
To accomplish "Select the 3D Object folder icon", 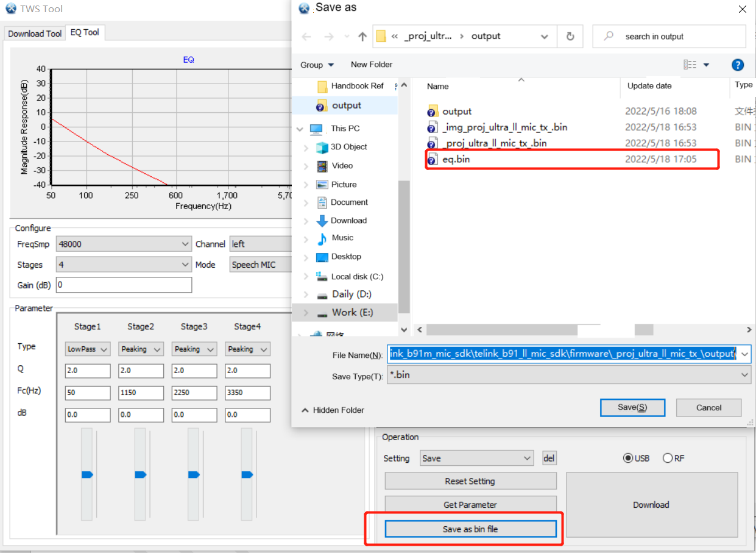I will 322,147.
